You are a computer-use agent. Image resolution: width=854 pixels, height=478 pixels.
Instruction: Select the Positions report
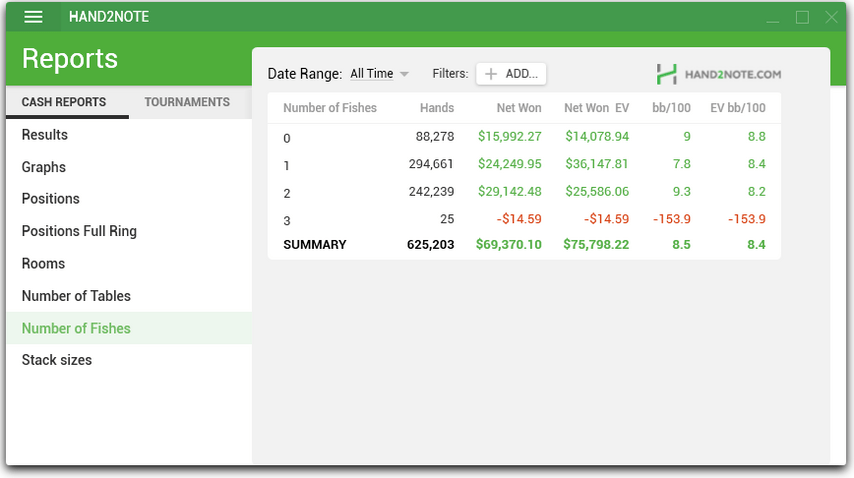click(x=129, y=199)
